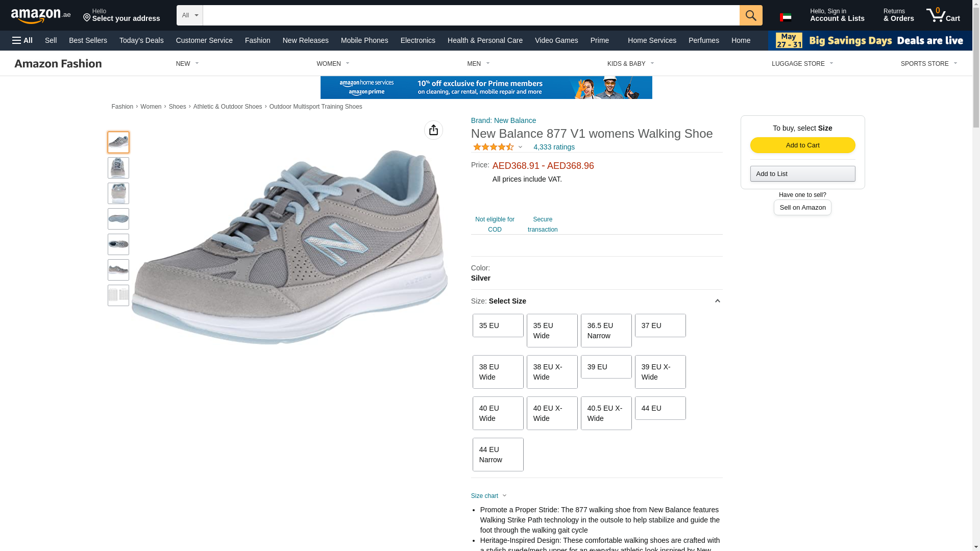This screenshot has width=980, height=551.
Task: Open the All hamburger menu
Action: point(22,40)
